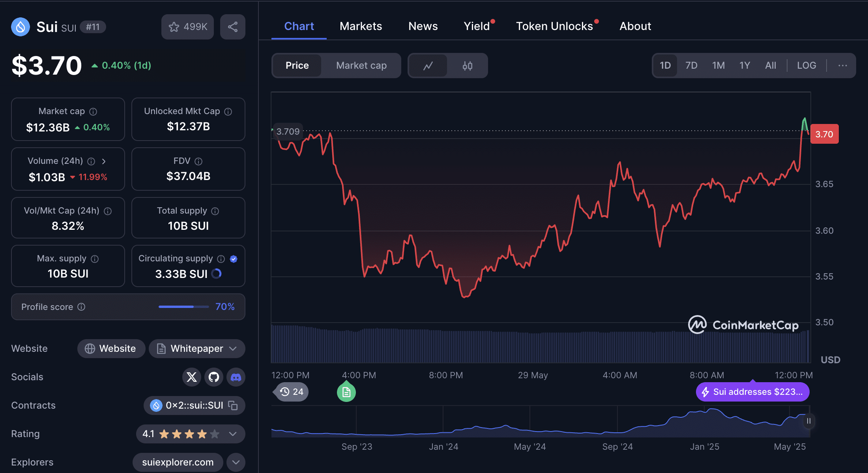Viewport: 868px width, 473px height.
Task: Select the Market cap chart toggle
Action: point(361,66)
